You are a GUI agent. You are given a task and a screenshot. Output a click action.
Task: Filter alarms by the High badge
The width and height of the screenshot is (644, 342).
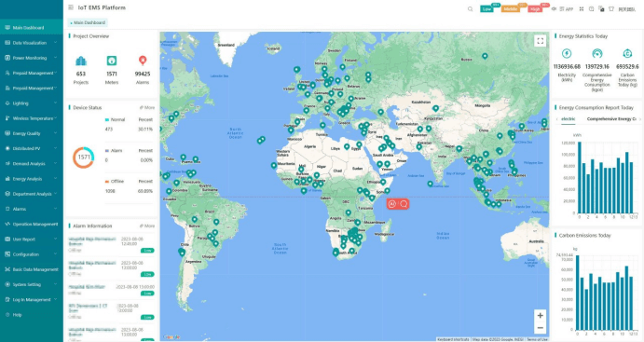[535, 9]
